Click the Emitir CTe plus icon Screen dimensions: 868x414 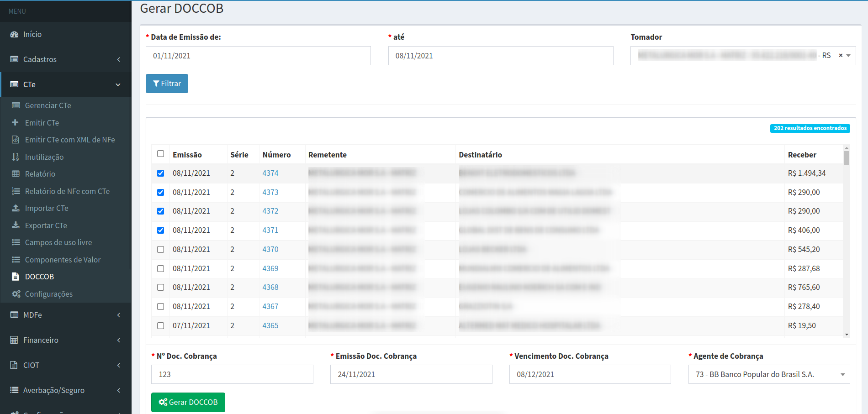16,122
